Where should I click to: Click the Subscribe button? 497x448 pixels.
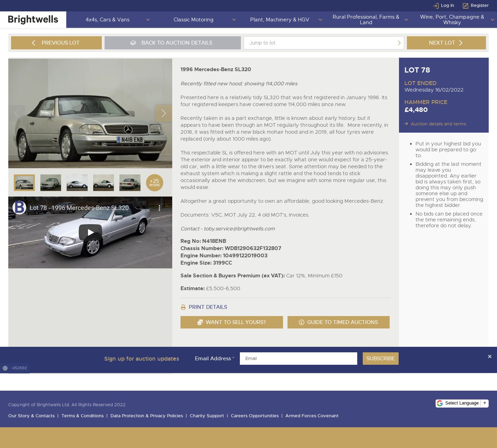[x=381, y=359]
